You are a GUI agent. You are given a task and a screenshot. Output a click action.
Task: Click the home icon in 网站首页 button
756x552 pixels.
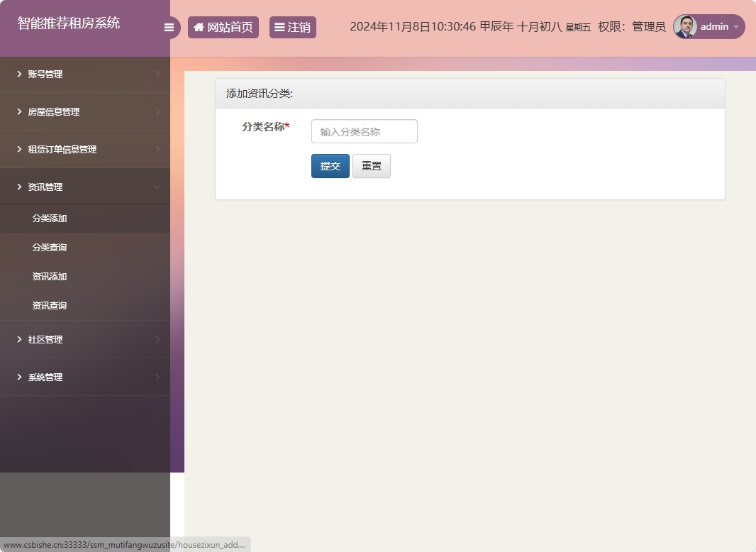[x=199, y=28]
